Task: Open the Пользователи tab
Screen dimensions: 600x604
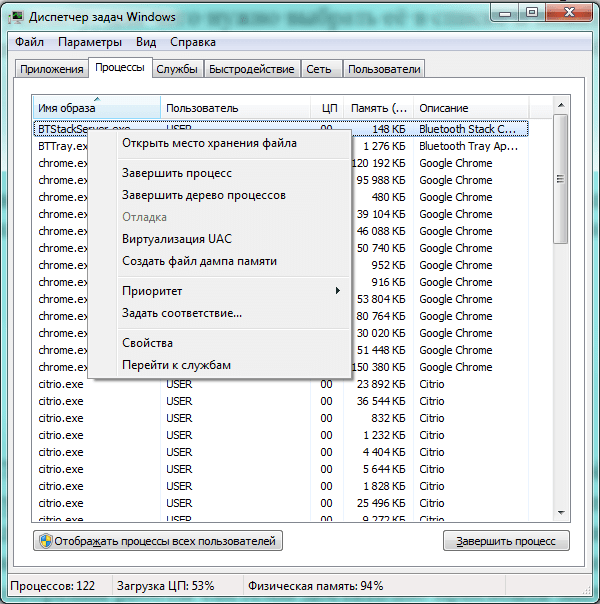Action: [384, 69]
